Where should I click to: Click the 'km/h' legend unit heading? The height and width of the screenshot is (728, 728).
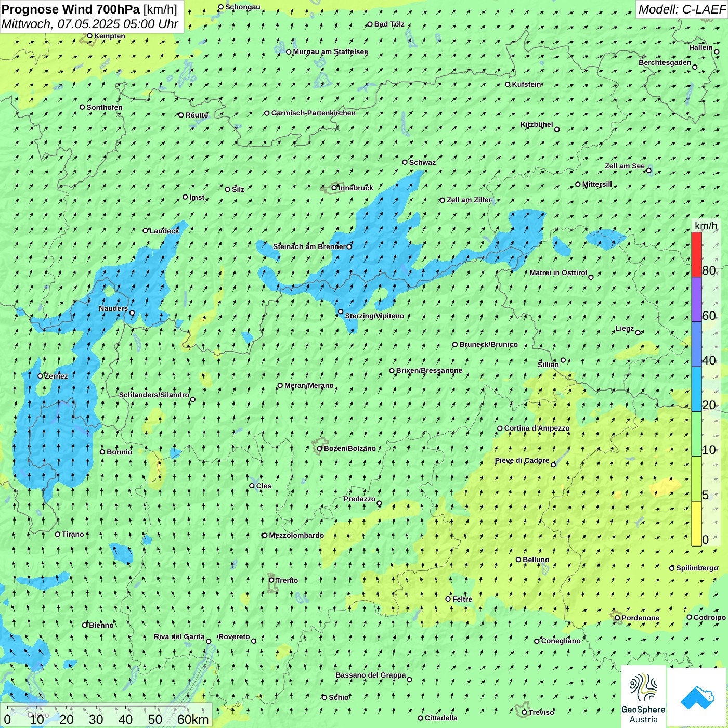coord(706,225)
